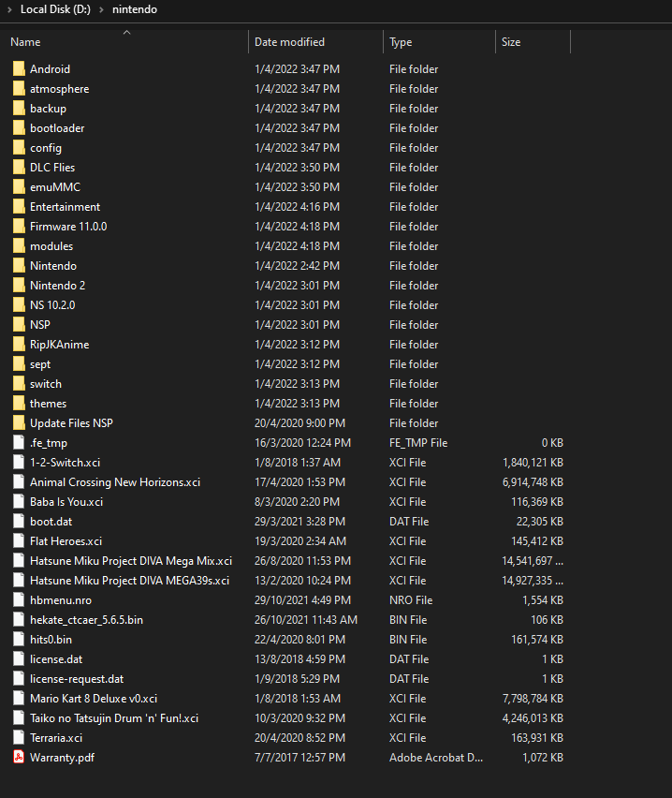Select the Baba Is You.xci file
Screen dimensions: 672x798
(66, 502)
